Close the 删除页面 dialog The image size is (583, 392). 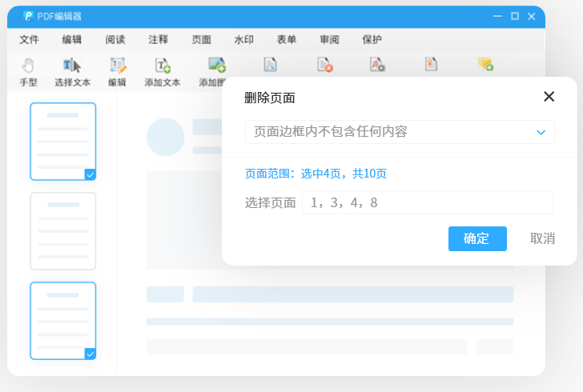(549, 97)
